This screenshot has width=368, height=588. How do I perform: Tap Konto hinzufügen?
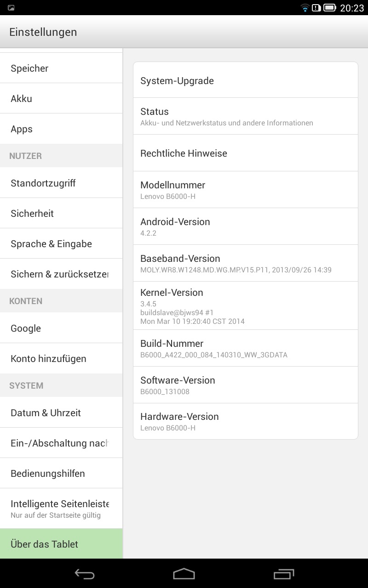61,358
